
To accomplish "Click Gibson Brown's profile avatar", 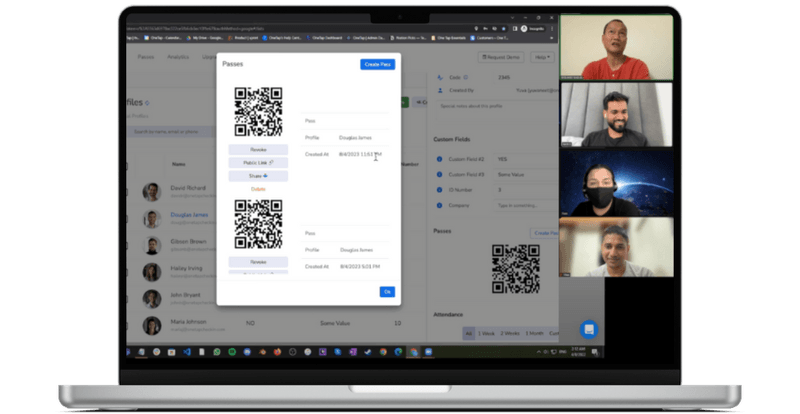I will click(x=152, y=245).
